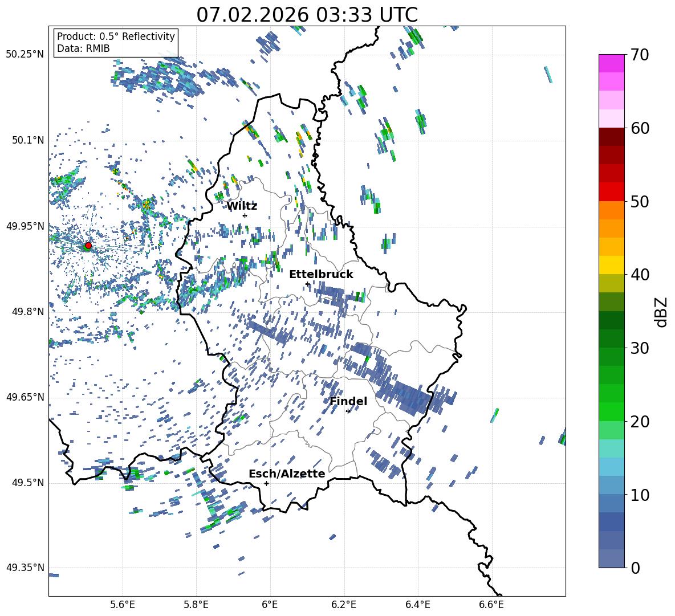Click the red radar site marker

pyautogui.click(x=88, y=246)
